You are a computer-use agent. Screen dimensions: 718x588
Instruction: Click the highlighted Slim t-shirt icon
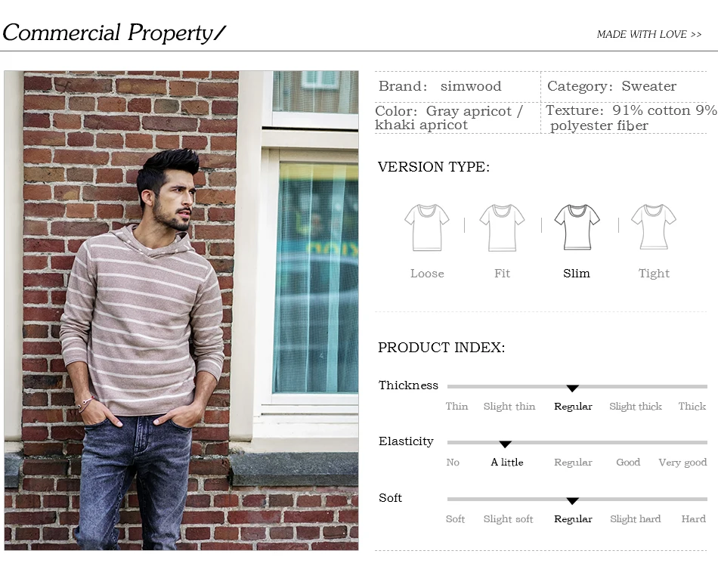tap(577, 227)
